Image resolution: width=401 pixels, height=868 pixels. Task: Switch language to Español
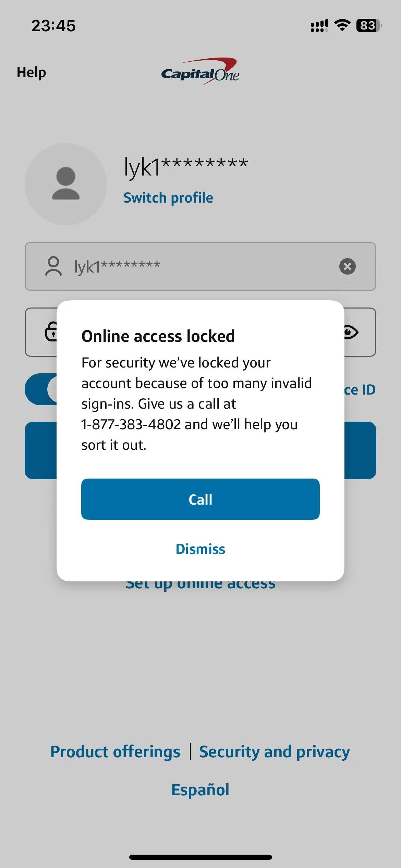pos(200,789)
